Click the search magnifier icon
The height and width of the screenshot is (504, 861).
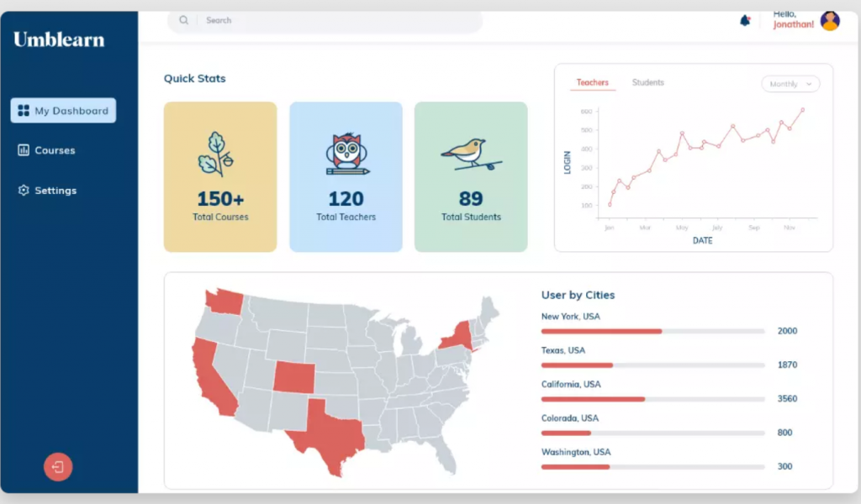(x=183, y=20)
